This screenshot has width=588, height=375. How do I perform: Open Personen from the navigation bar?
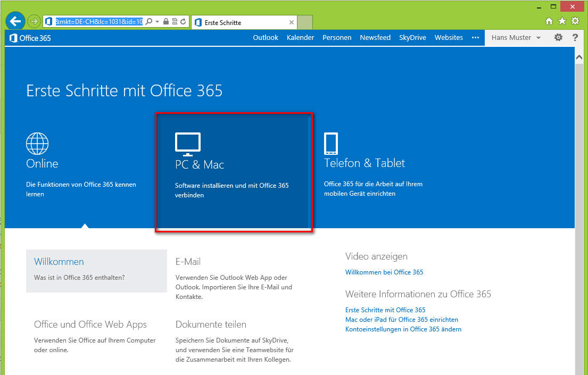(337, 37)
